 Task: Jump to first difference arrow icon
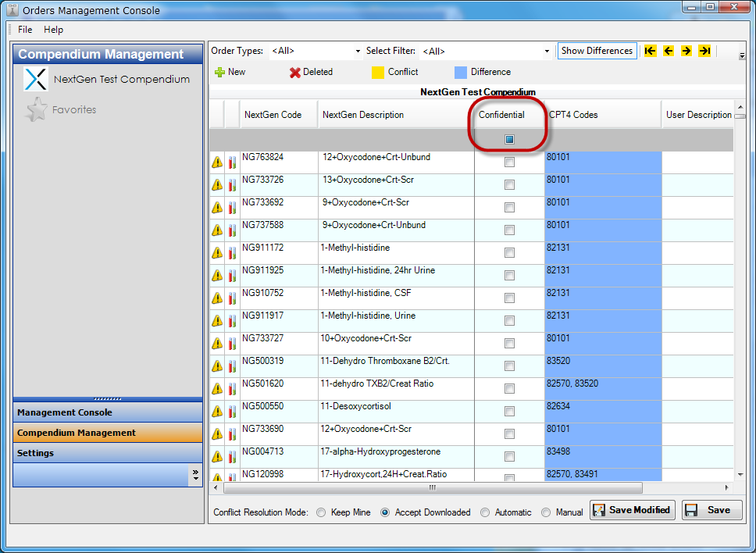650,51
